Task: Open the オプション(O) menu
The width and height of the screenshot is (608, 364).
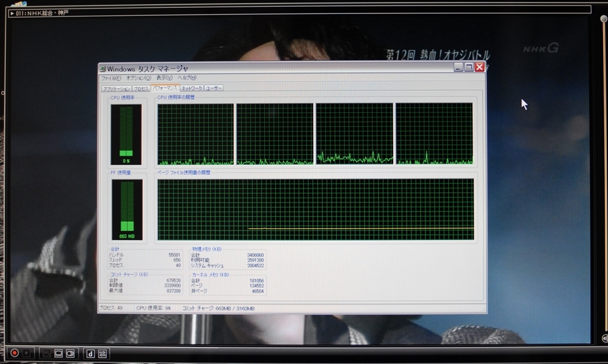Action: pos(139,78)
